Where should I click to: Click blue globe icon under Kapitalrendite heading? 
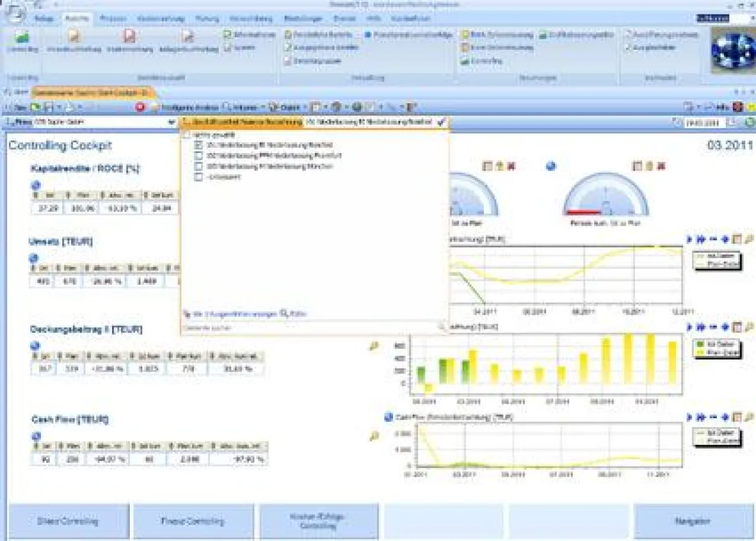coord(35,185)
